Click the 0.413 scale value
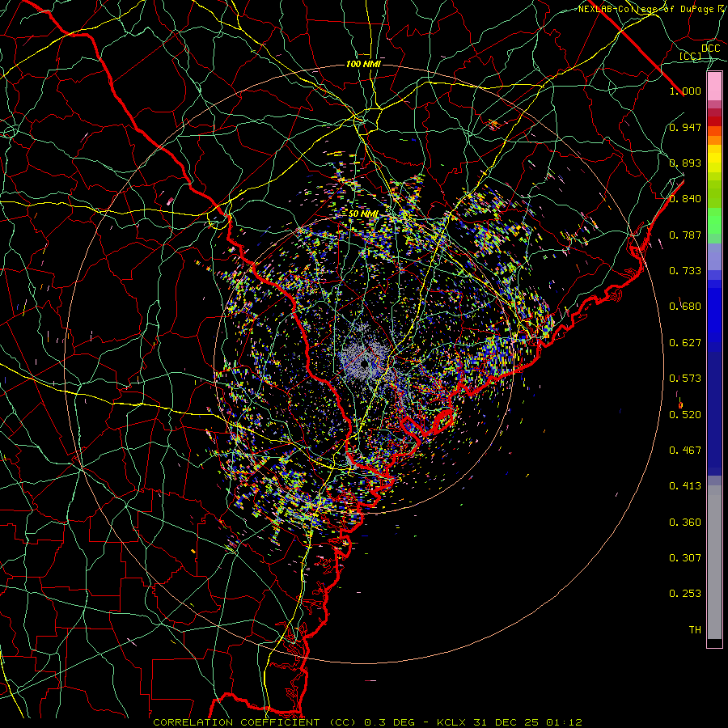Image resolution: width=728 pixels, height=728 pixels. click(x=685, y=485)
